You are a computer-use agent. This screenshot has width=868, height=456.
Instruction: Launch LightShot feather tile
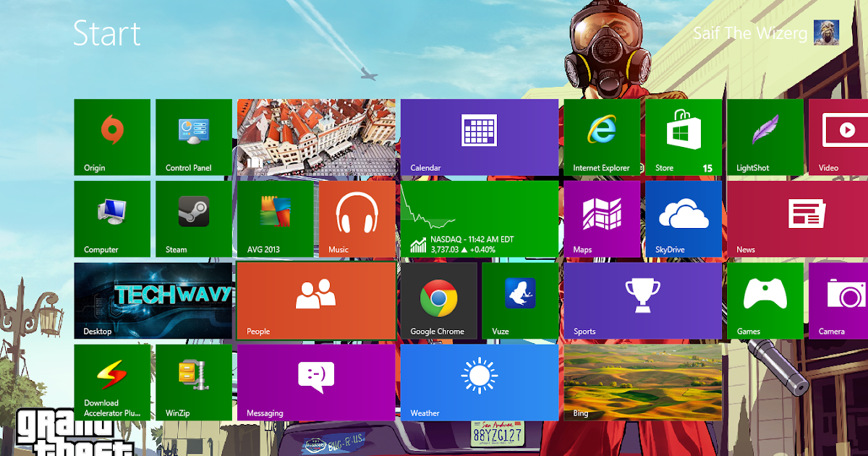coord(765,138)
